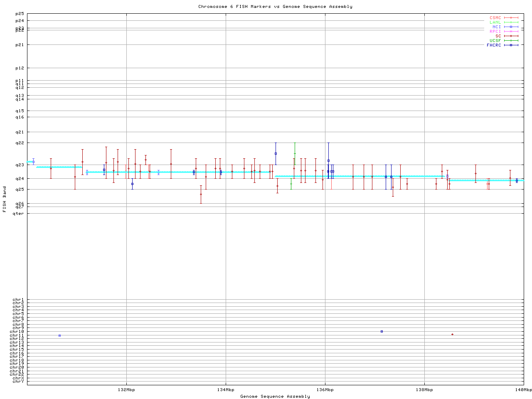The width and height of the screenshot is (532, 399).
Task: Select the gray square point in the chr11 row
Action: tap(59, 335)
